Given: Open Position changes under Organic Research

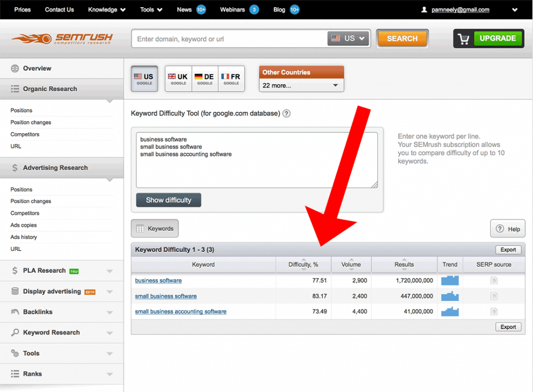Looking at the screenshot, I should [x=31, y=122].
